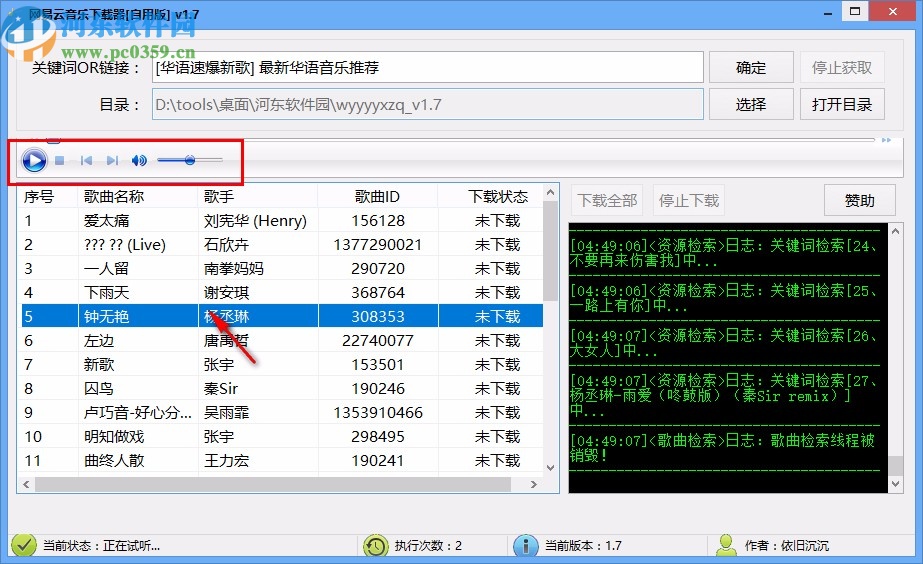Select song row 钟无艳

[282, 316]
